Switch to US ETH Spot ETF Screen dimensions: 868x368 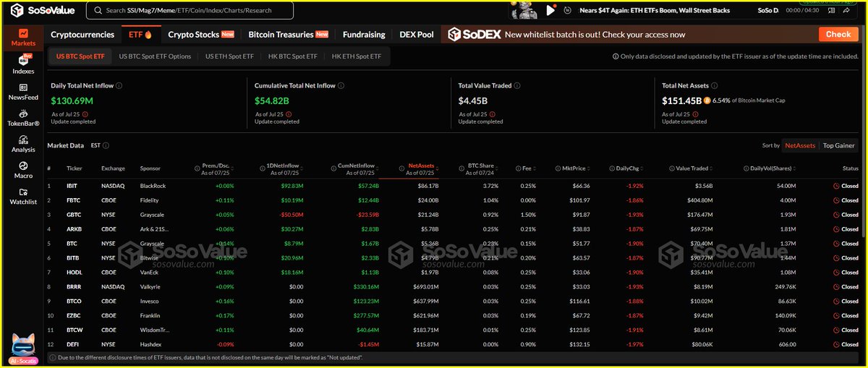pos(229,56)
